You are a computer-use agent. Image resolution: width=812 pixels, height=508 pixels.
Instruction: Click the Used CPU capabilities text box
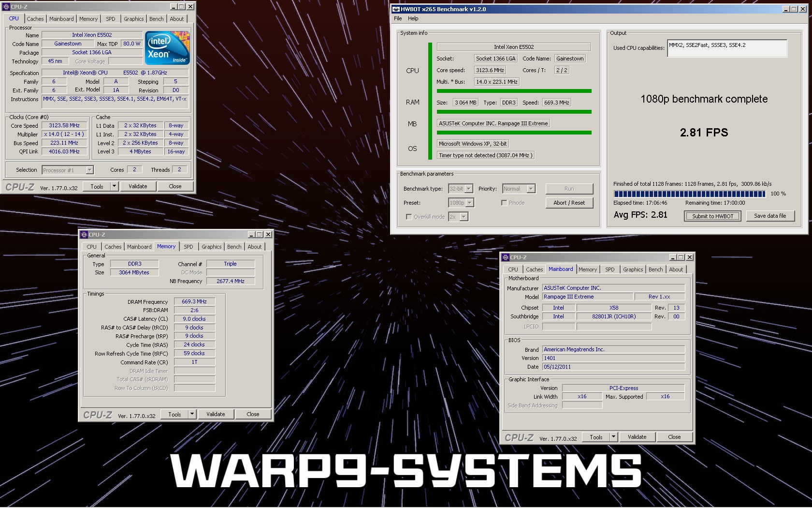(x=727, y=48)
